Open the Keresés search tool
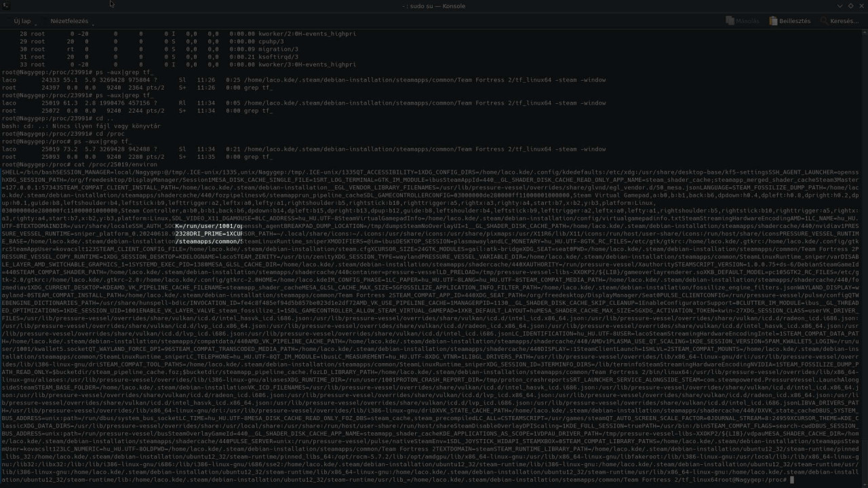Screen dimensions: 868x488 coord(838,21)
